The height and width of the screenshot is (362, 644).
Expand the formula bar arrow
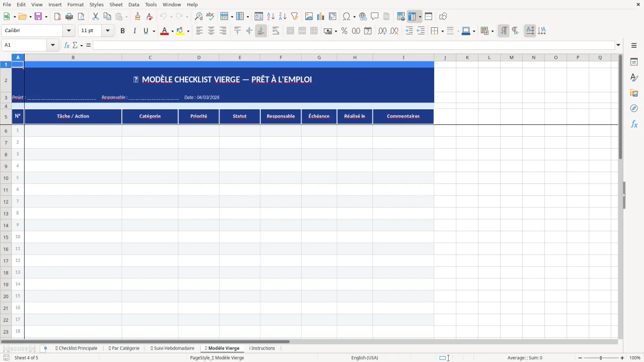coord(618,45)
